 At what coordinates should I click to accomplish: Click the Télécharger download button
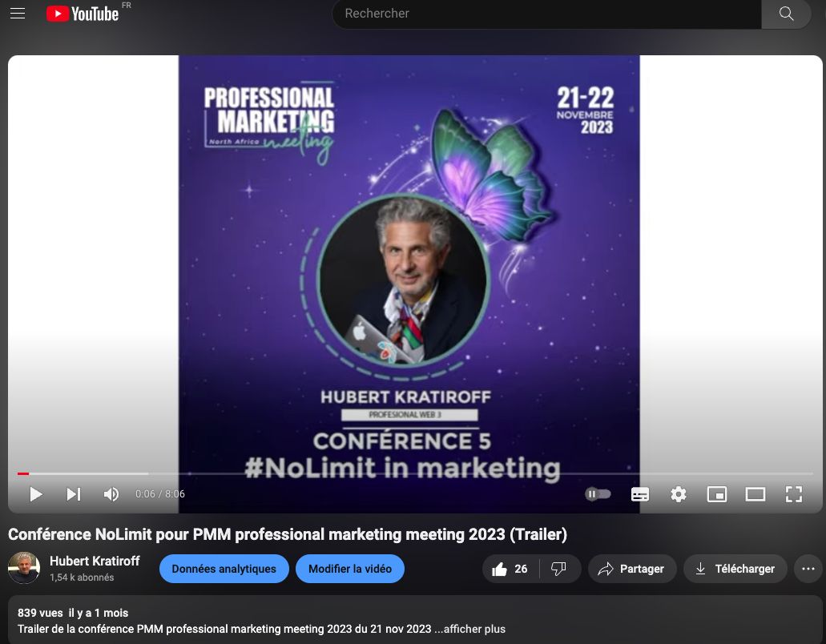[735, 569]
